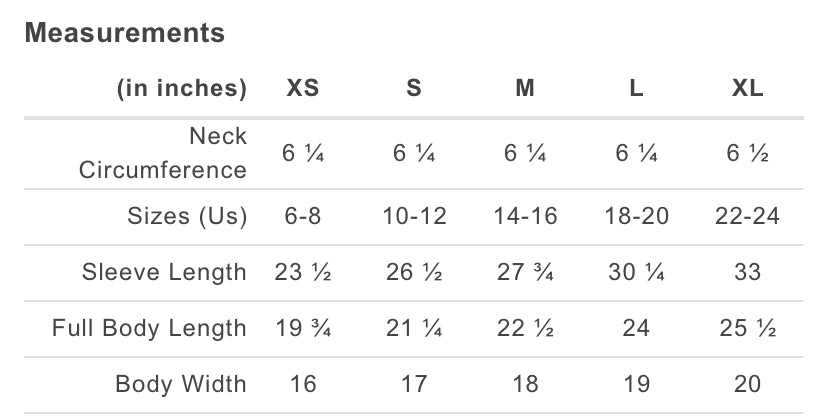Click the full body length value 24
Viewport: 828px width, 419px height.
(x=636, y=328)
